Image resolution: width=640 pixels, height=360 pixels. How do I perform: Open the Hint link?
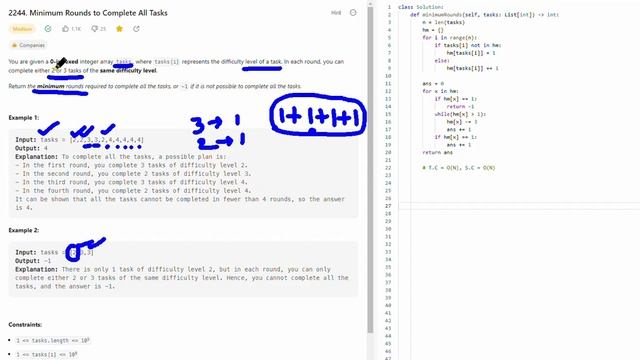click(x=336, y=13)
